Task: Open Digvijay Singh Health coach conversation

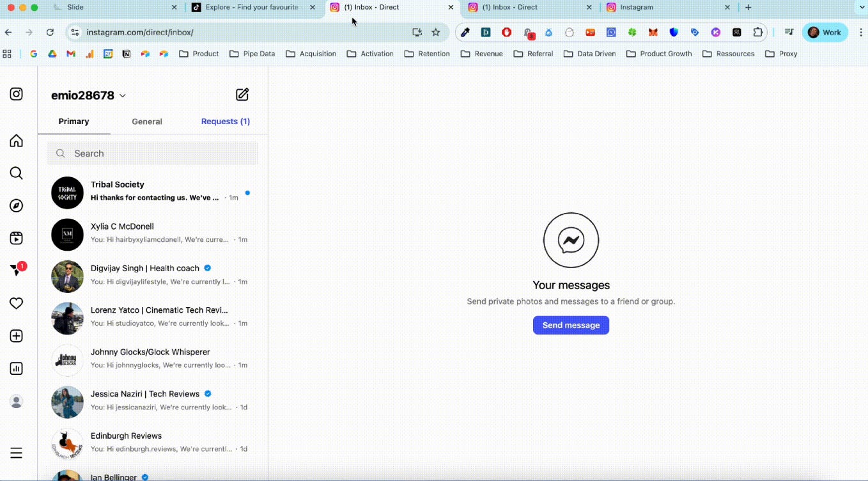Action: tap(153, 276)
